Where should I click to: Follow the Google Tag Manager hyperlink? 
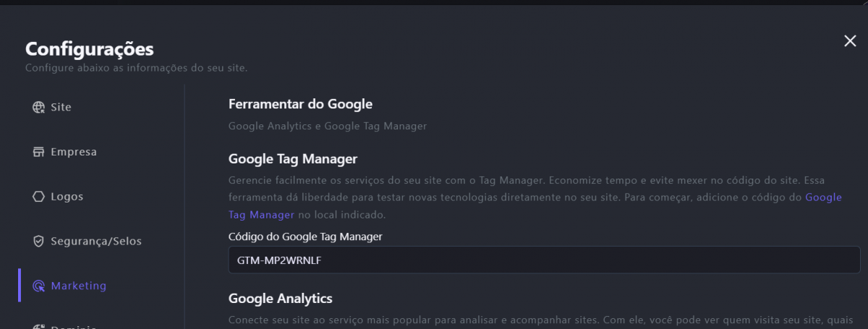(x=823, y=197)
